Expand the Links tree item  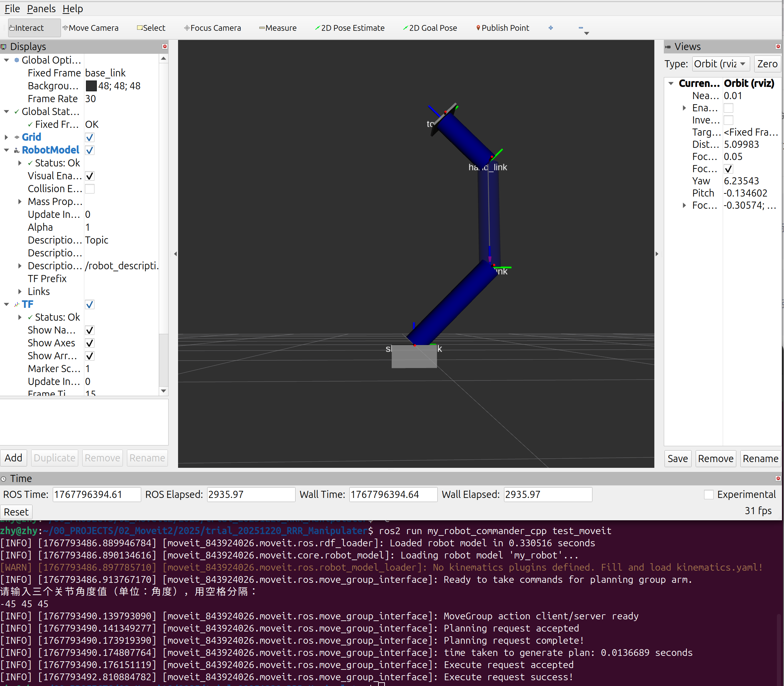coord(20,292)
